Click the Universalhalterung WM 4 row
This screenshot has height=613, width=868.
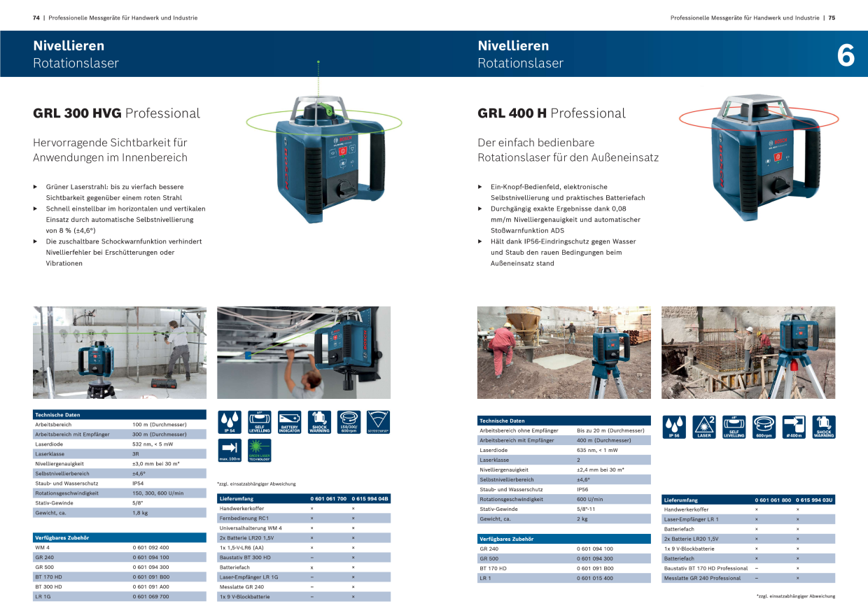[x=304, y=528]
